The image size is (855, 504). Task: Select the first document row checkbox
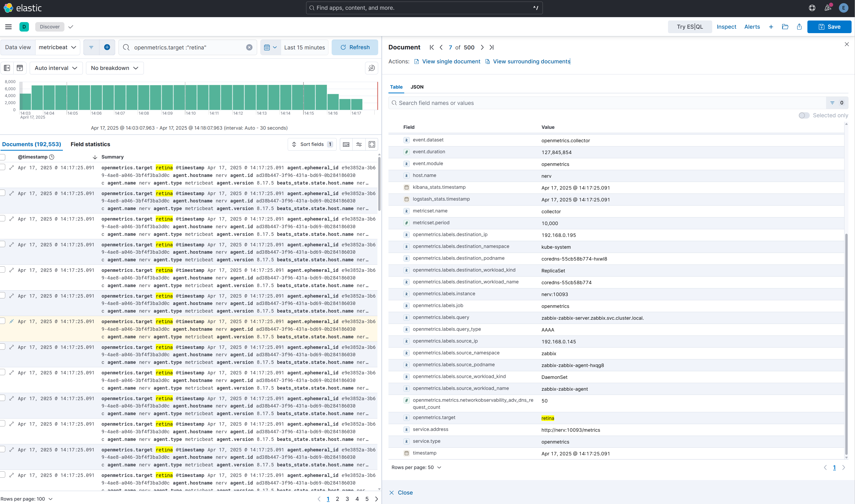(3, 167)
